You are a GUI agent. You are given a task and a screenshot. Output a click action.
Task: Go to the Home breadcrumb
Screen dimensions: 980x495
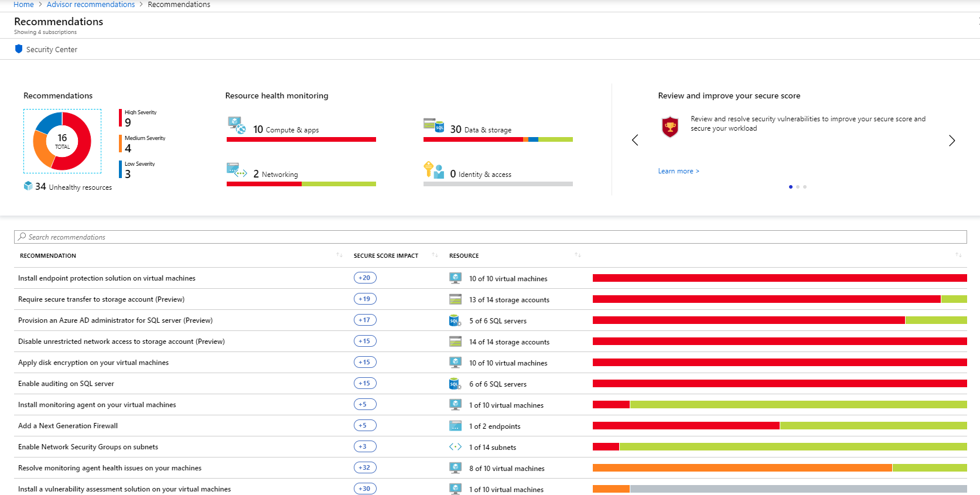coord(23,5)
